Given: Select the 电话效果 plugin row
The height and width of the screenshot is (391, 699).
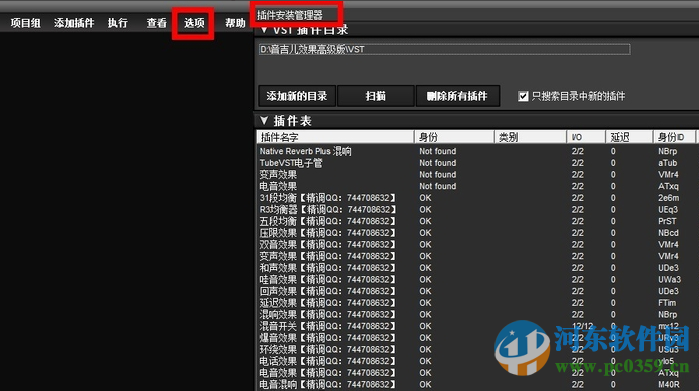Looking at the screenshot, I should pyautogui.click(x=477, y=361).
